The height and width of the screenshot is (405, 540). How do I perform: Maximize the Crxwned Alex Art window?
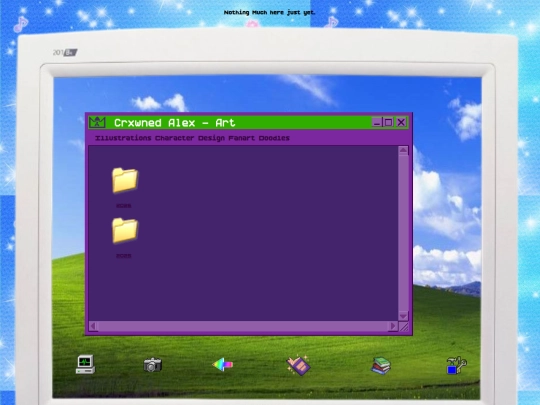click(388, 122)
